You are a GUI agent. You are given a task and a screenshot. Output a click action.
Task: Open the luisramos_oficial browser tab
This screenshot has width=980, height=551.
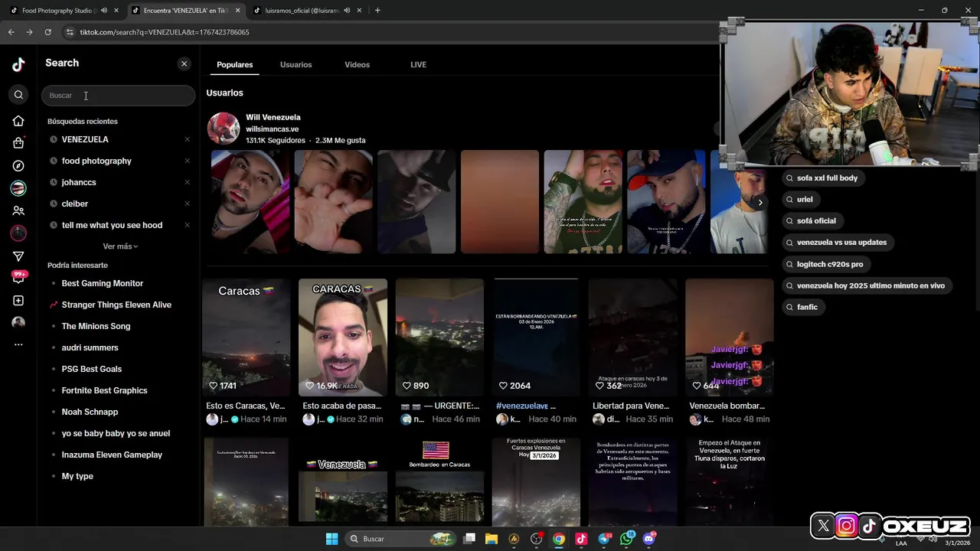[x=302, y=11]
